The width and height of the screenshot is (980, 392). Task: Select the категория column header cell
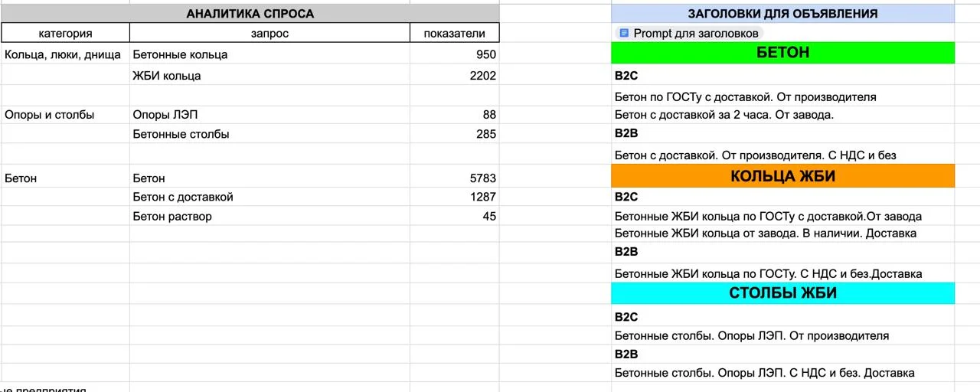point(66,33)
